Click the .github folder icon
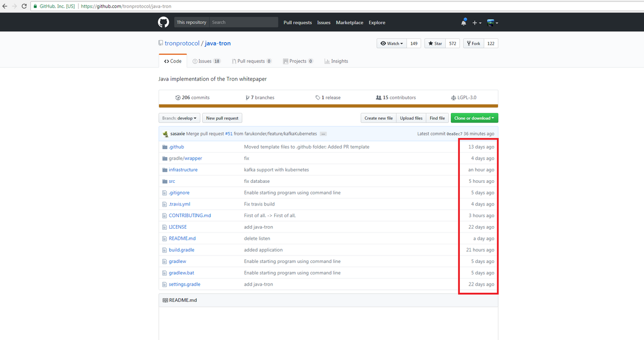This screenshot has width=644, height=340. (165, 147)
